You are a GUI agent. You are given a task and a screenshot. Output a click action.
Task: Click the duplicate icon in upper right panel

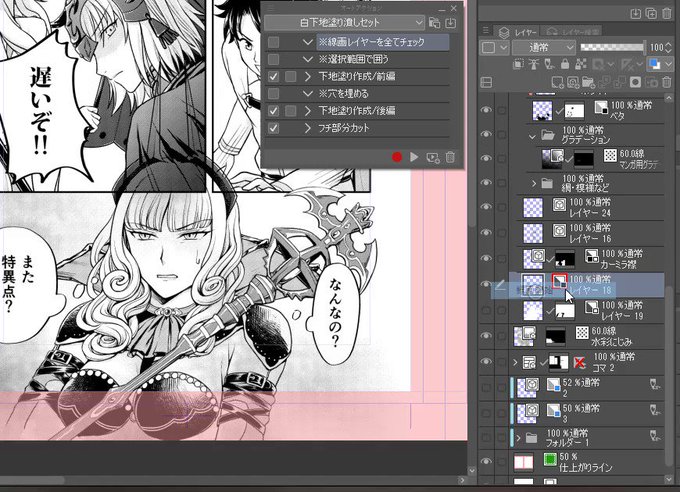[x=651, y=14]
